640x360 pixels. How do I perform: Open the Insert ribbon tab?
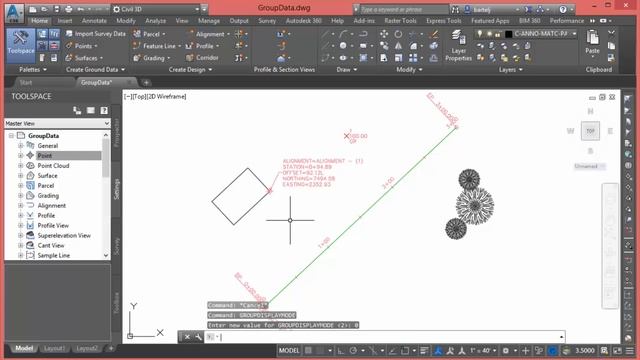pos(64,21)
